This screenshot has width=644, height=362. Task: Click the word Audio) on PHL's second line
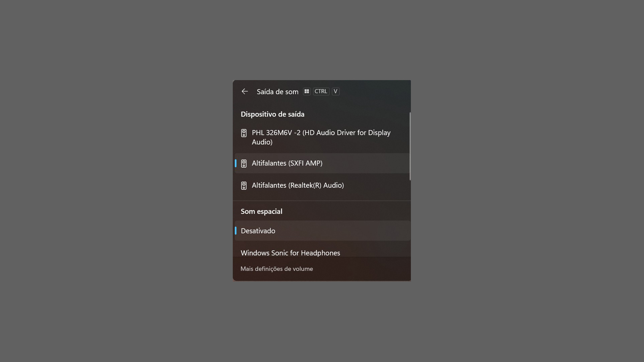click(262, 142)
